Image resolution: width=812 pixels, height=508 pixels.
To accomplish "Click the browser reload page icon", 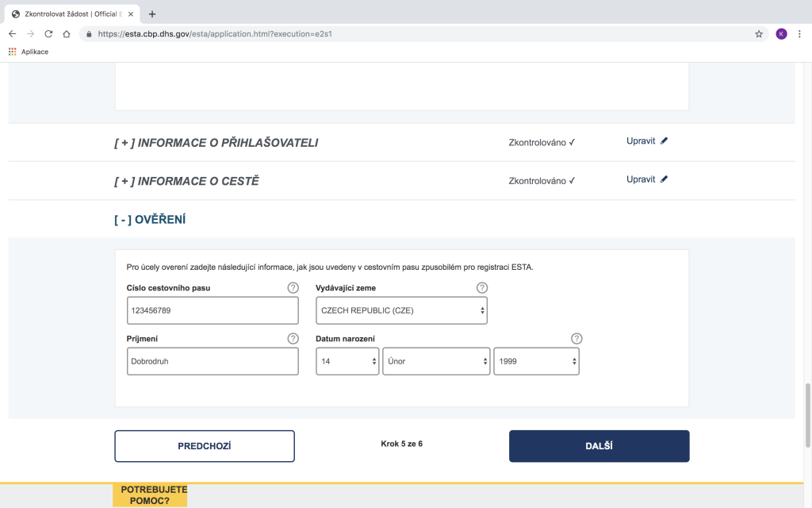I will click(48, 34).
